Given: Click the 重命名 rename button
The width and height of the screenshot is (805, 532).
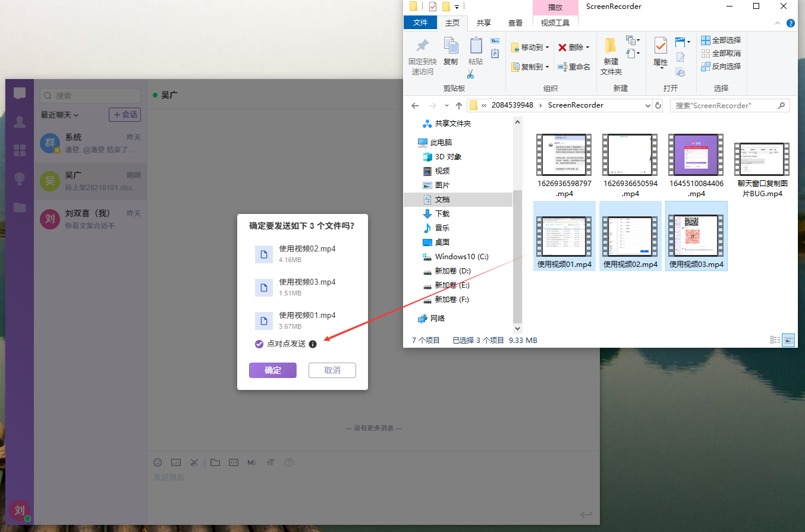Looking at the screenshot, I should 574,67.
